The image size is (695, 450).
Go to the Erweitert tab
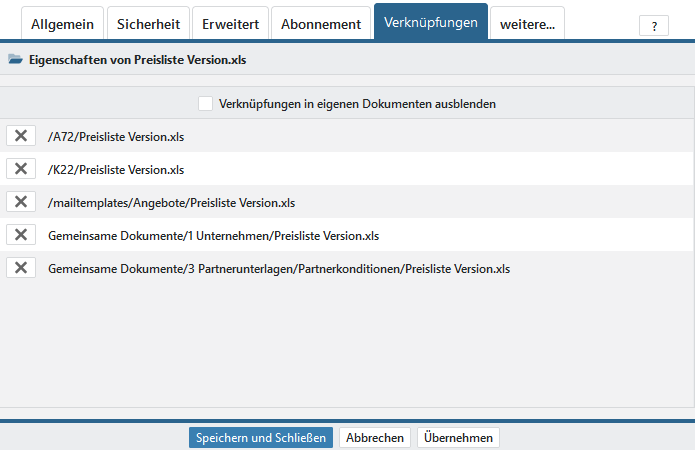coord(230,23)
